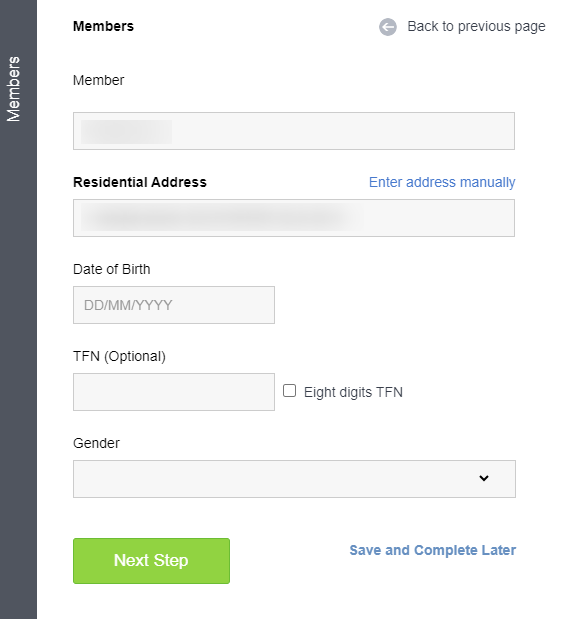
Task: Click the Gender field label
Action: [96, 443]
